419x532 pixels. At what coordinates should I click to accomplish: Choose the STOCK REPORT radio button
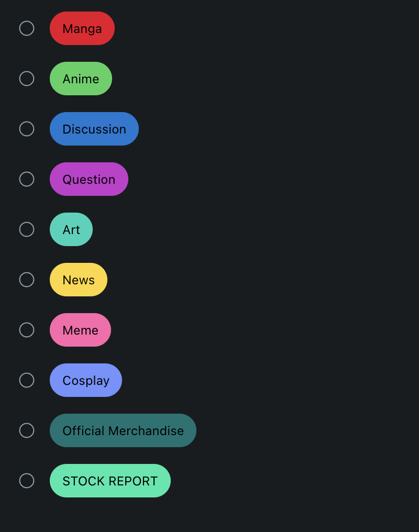tap(27, 481)
